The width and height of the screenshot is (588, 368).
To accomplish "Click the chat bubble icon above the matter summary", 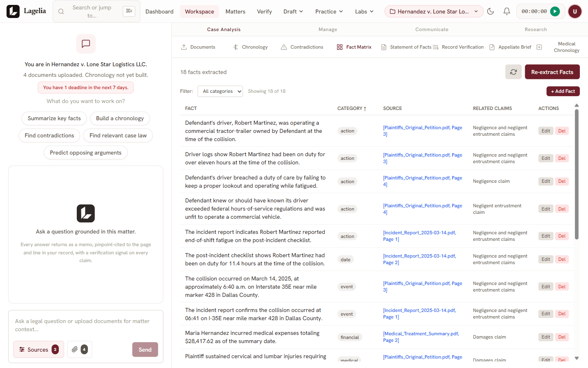I will point(86,44).
